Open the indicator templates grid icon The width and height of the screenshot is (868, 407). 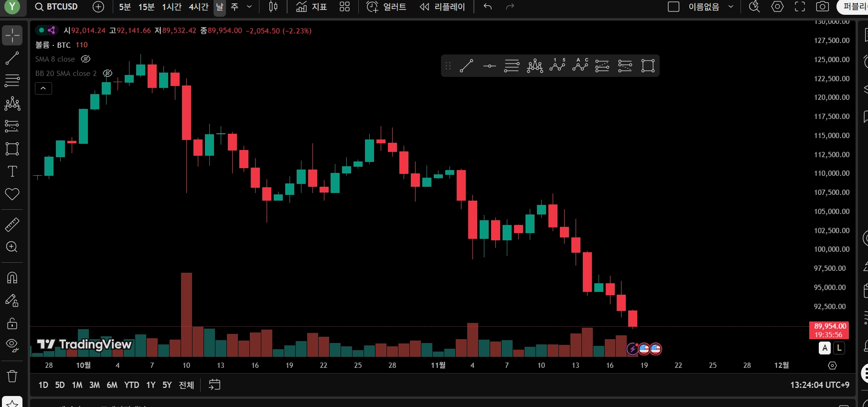(344, 7)
